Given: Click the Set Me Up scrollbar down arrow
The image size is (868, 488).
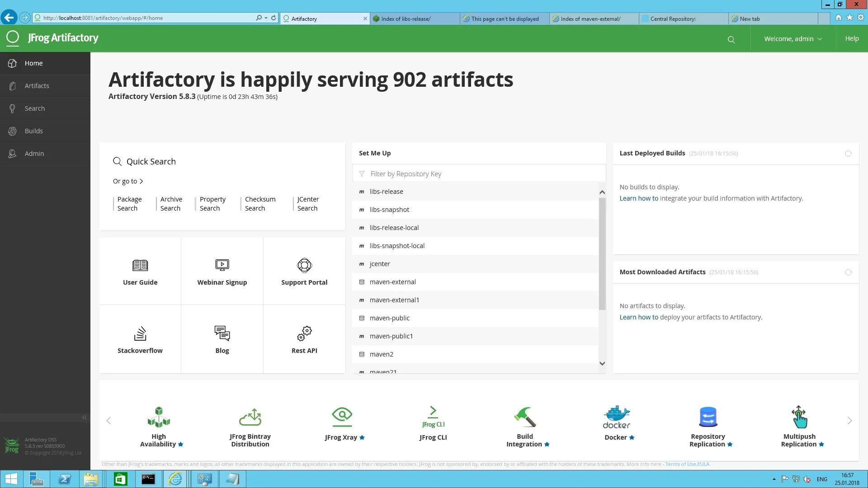Looking at the screenshot, I should click(602, 363).
